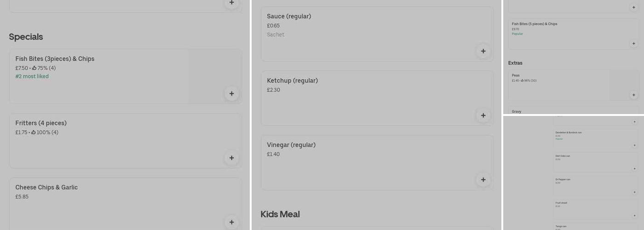Add Ketchup (regular) using plus icon
Image resolution: width=644 pixels, height=230 pixels.
(483, 115)
